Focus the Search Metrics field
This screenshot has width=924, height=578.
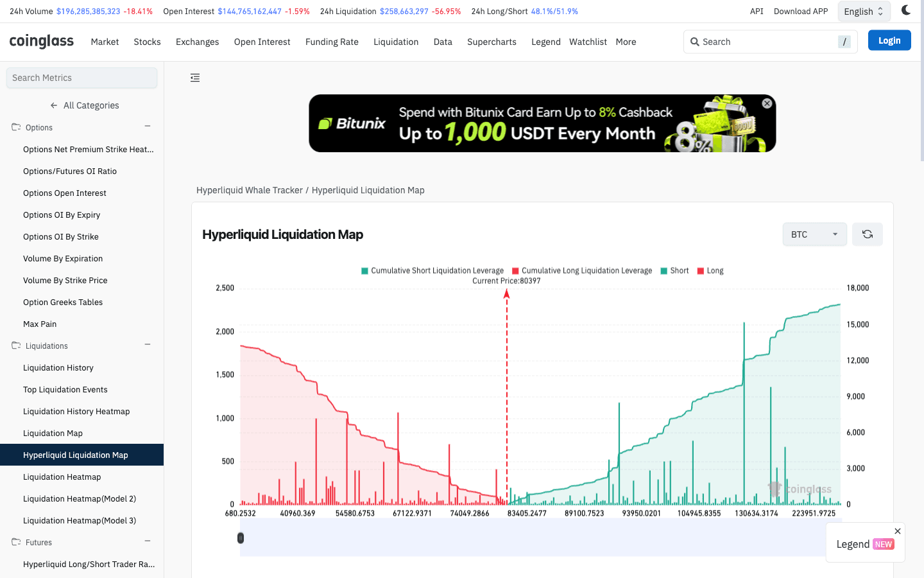[81, 78]
